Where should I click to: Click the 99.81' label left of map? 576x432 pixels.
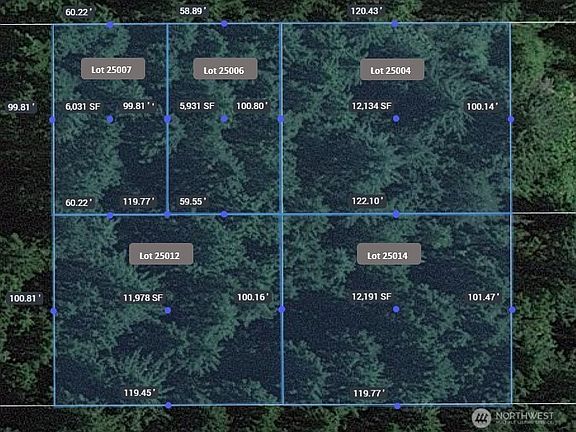click(x=21, y=107)
